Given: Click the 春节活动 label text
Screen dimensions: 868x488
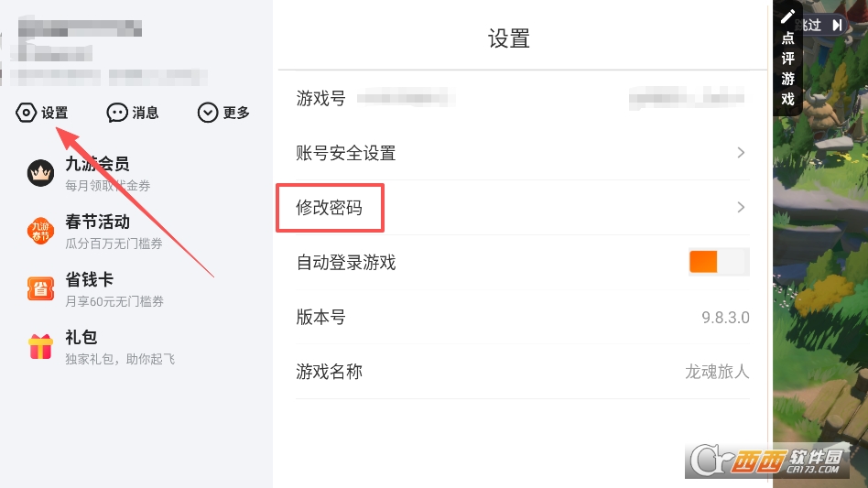Looking at the screenshot, I should (x=97, y=222).
